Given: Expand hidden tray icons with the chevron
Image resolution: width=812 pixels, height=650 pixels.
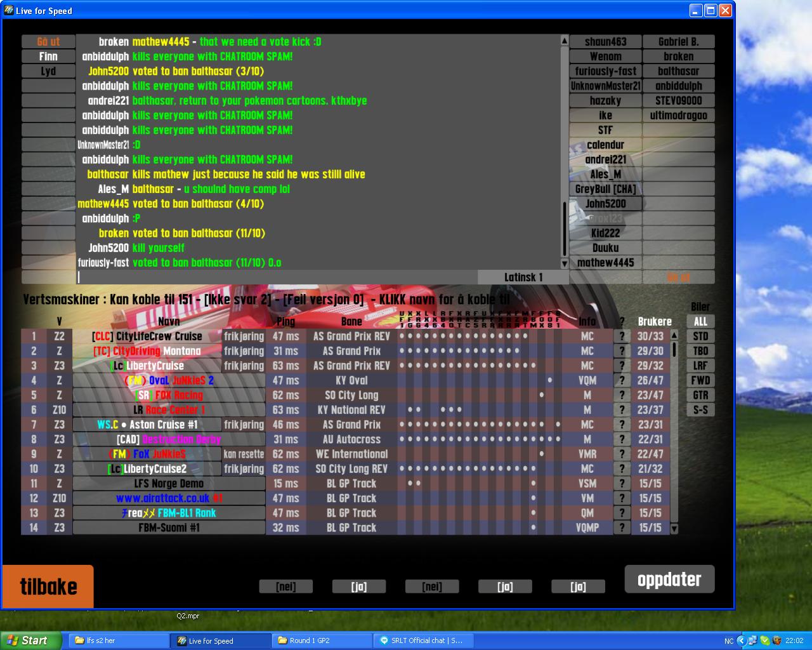Looking at the screenshot, I should pyautogui.click(x=742, y=640).
